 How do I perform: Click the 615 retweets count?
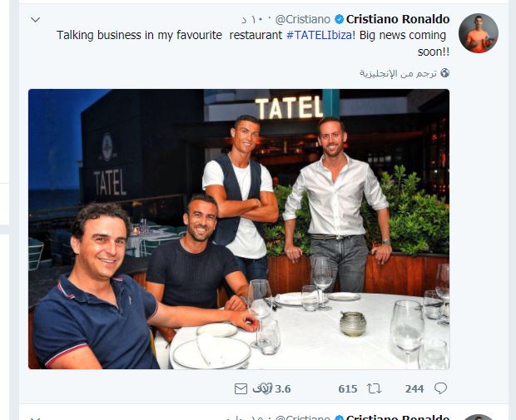[348, 388]
